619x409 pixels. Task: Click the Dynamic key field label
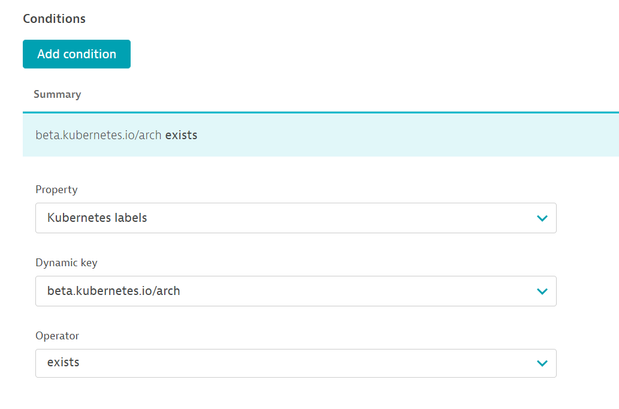(66, 262)
